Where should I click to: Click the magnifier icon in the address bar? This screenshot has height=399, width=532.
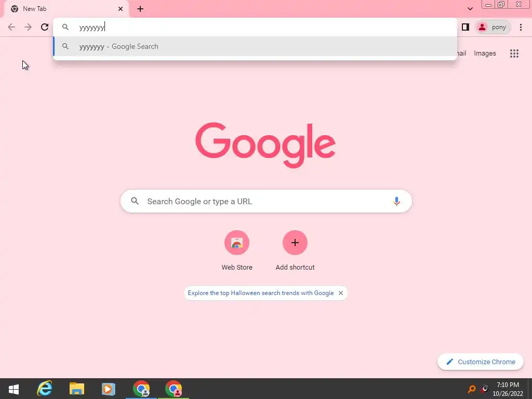pyautogui.click(x=65, y=27)
